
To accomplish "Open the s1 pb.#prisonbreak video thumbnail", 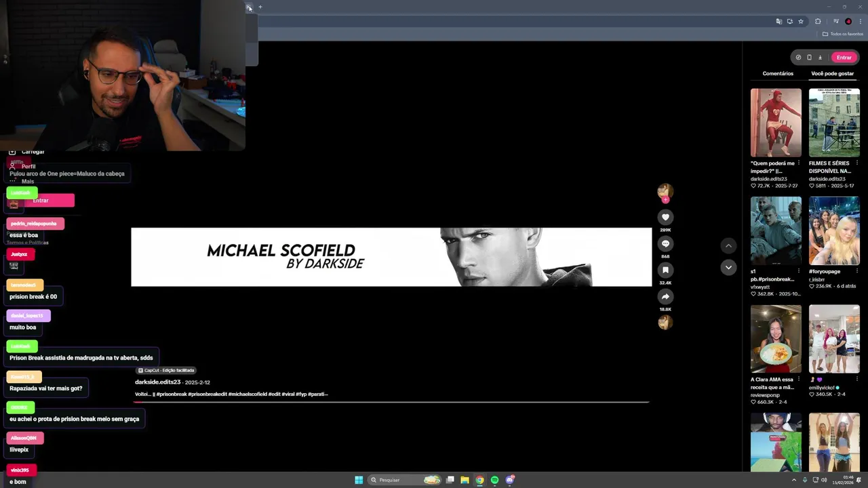I will pos(776,231).
